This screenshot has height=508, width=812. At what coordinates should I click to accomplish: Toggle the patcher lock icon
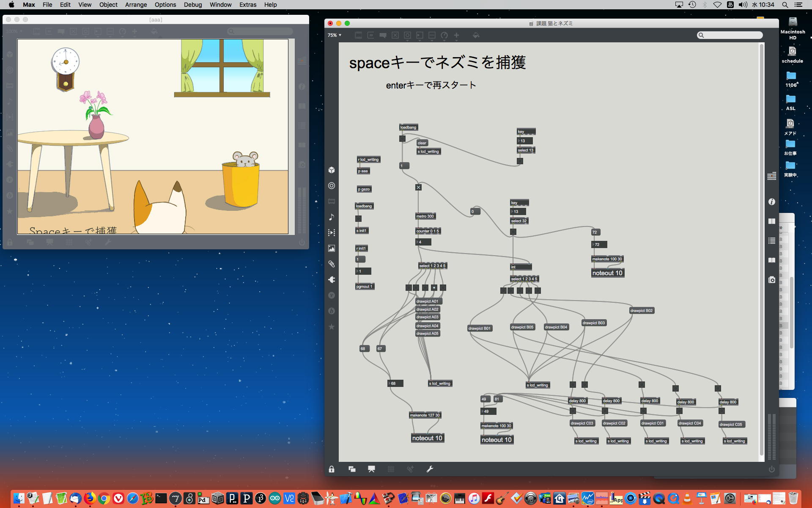click(332, 469)
